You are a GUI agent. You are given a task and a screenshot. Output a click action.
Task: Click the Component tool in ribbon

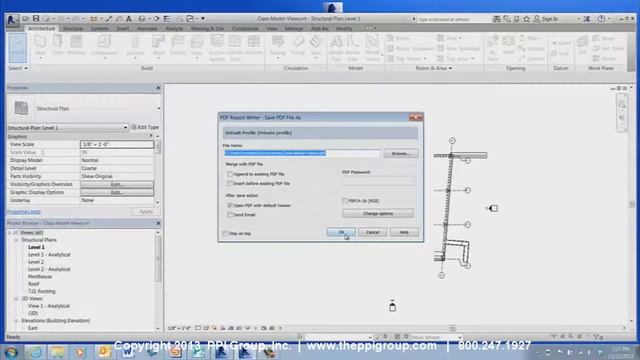(x=104, y=46)
